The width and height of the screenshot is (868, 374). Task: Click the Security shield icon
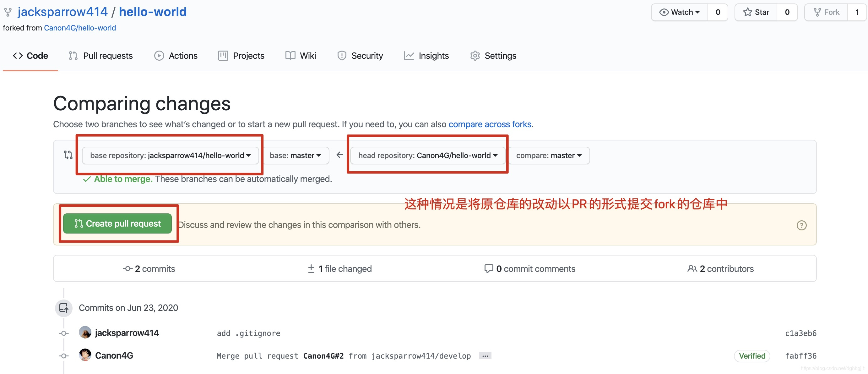[x=342, y=56]
